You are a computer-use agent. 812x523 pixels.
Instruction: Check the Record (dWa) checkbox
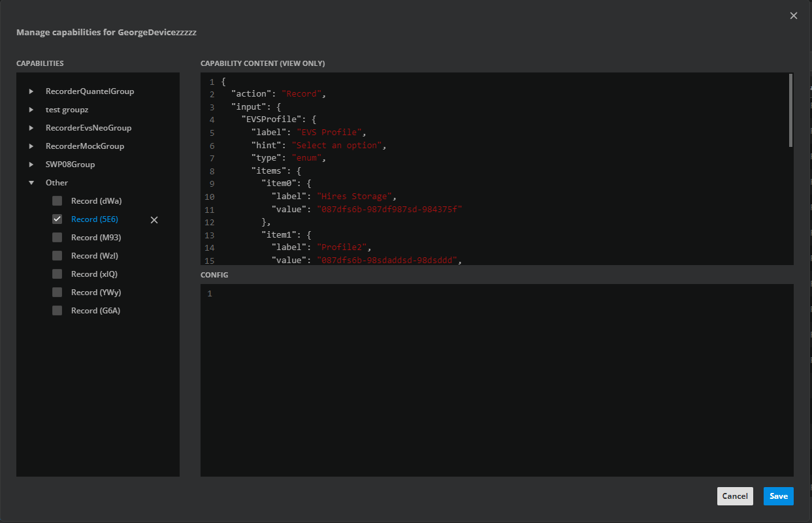click(57, 201)
